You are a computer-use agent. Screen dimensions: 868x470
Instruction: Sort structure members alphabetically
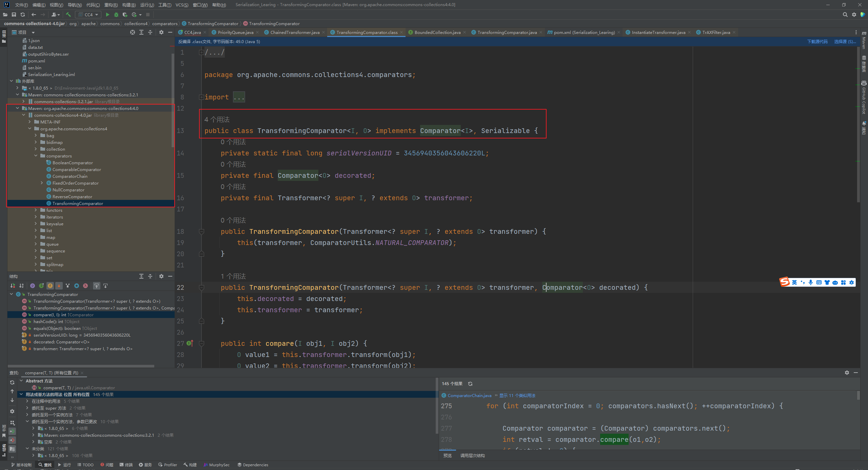(x=21, y=286)
